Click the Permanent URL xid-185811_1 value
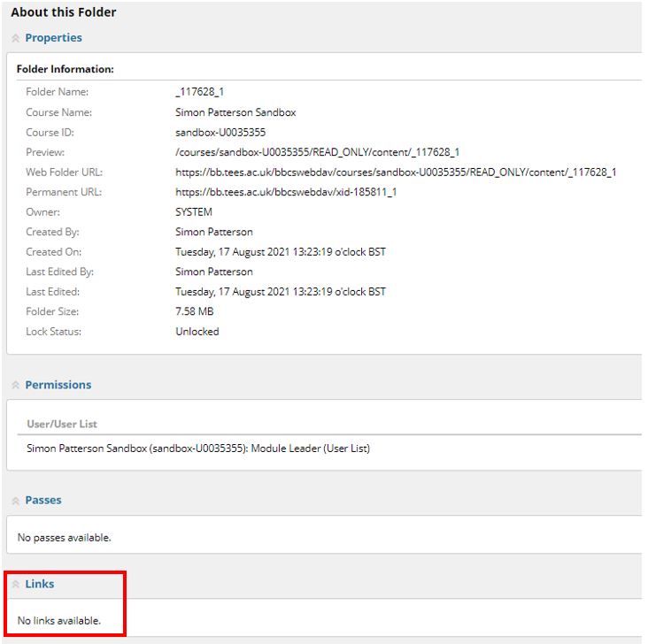648x644 pixels. [286, 192]
